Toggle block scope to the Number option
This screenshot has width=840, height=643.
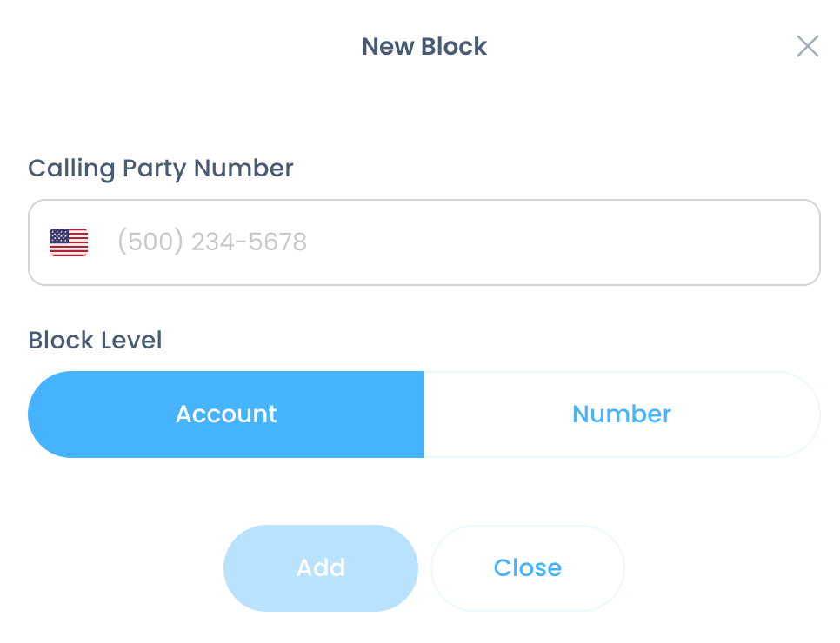coord(622,414)
